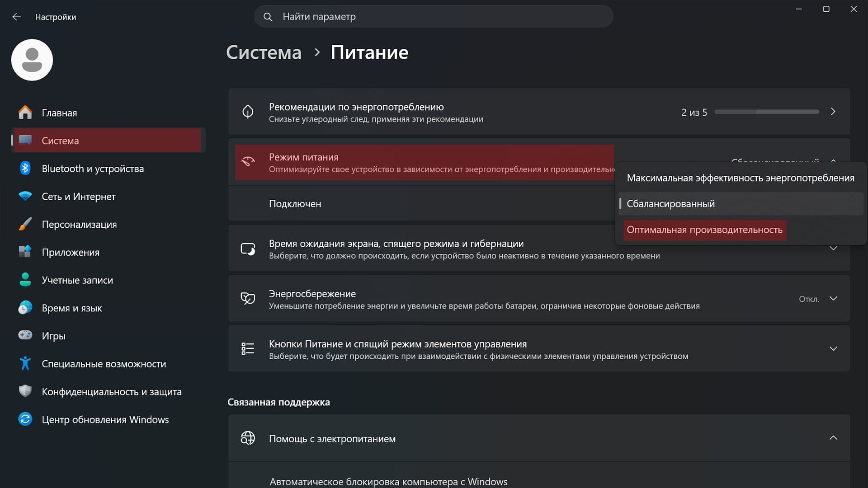Click the Главная home icon

pyautogui.click(x=25, y=113)
